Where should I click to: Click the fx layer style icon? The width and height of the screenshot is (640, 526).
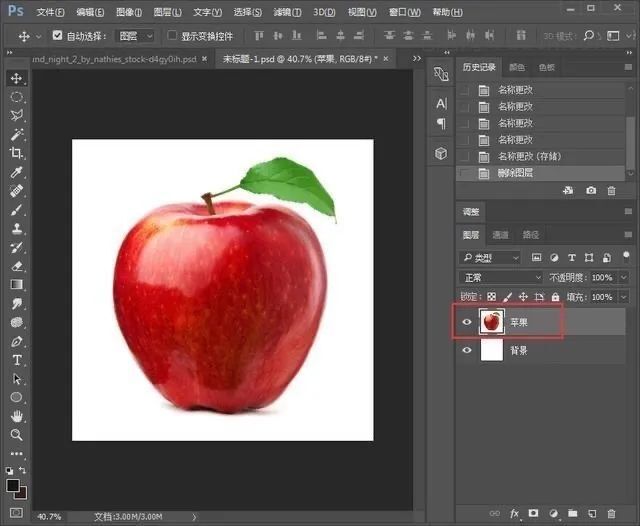pos(515,513)
